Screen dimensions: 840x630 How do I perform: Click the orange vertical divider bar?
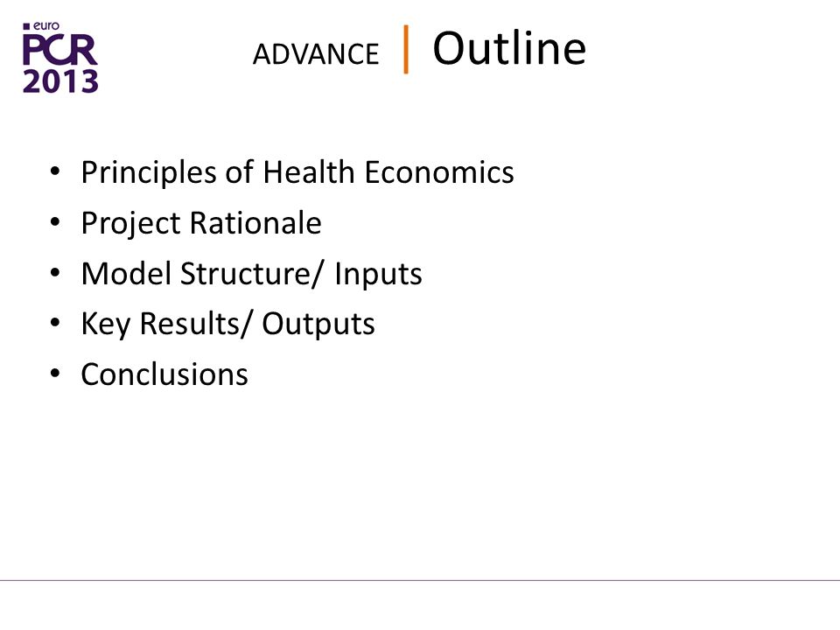point(406,49)
